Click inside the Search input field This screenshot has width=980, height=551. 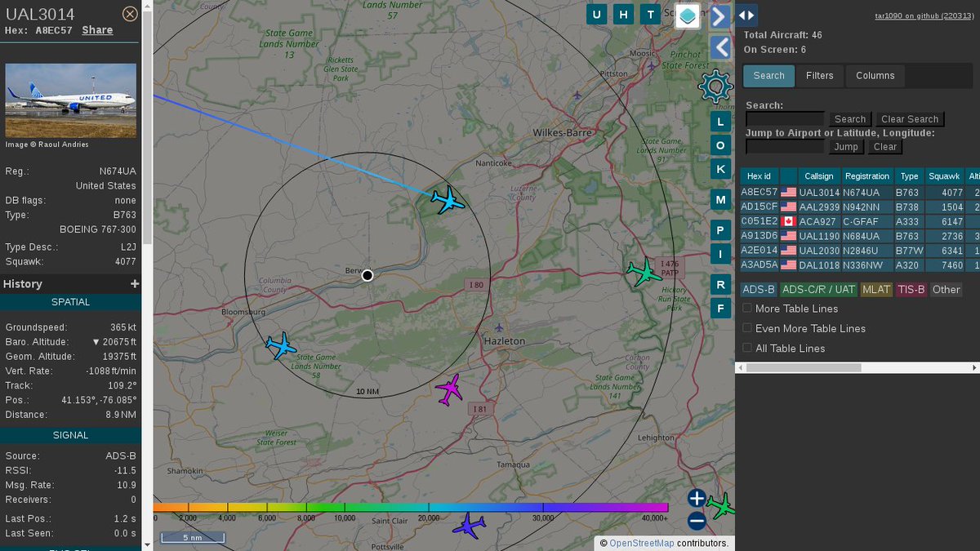tap(782, 118)
